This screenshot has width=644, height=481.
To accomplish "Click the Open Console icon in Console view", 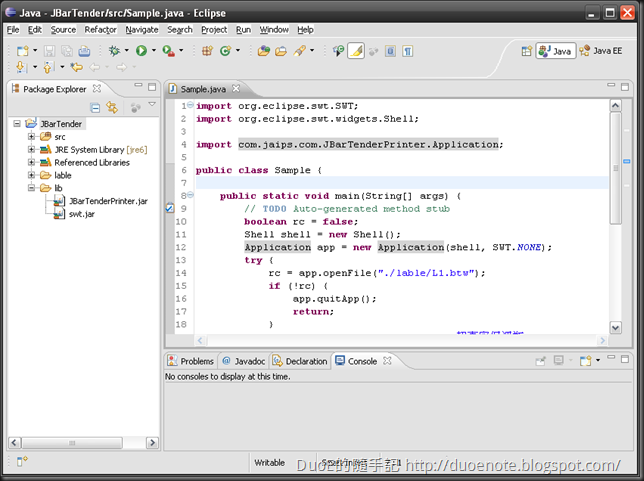I will [586, 361].
